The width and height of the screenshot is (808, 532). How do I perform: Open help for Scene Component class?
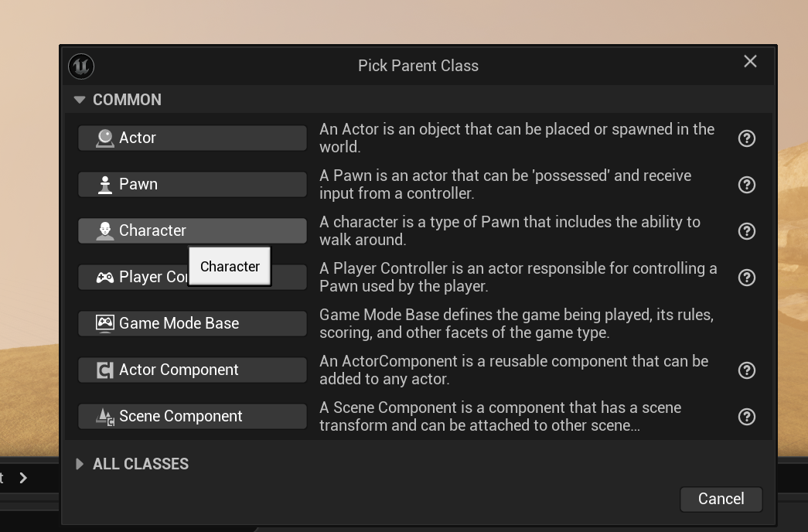(747, 417)
